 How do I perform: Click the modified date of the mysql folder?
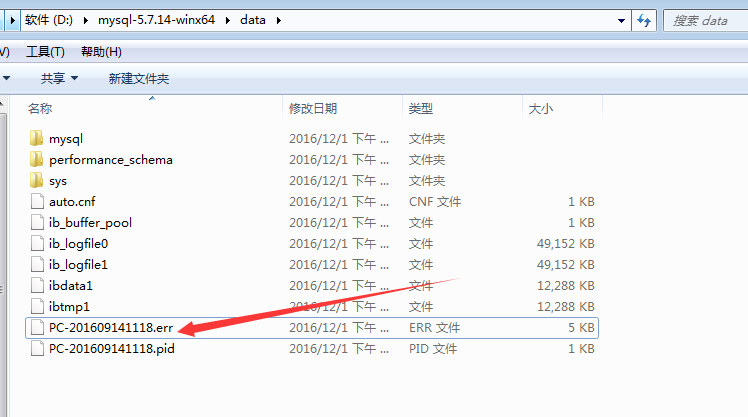pos(339,138)
